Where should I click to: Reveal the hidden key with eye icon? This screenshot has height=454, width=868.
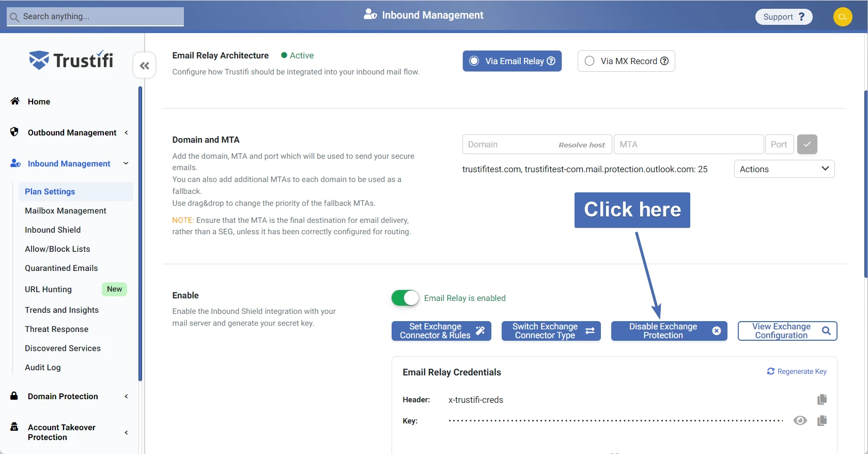point(800,420)
